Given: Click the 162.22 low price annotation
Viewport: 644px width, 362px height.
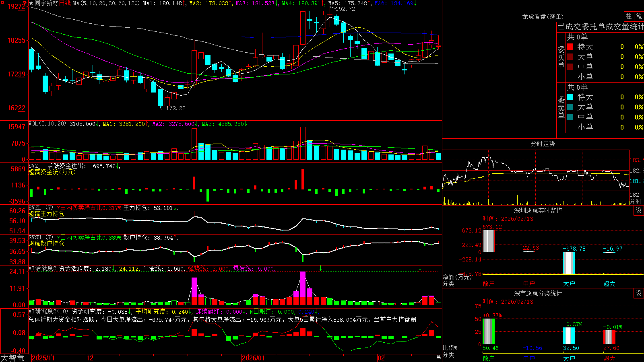Looking at the screenshot, I should pyautogui.click(x=175, y=108).
